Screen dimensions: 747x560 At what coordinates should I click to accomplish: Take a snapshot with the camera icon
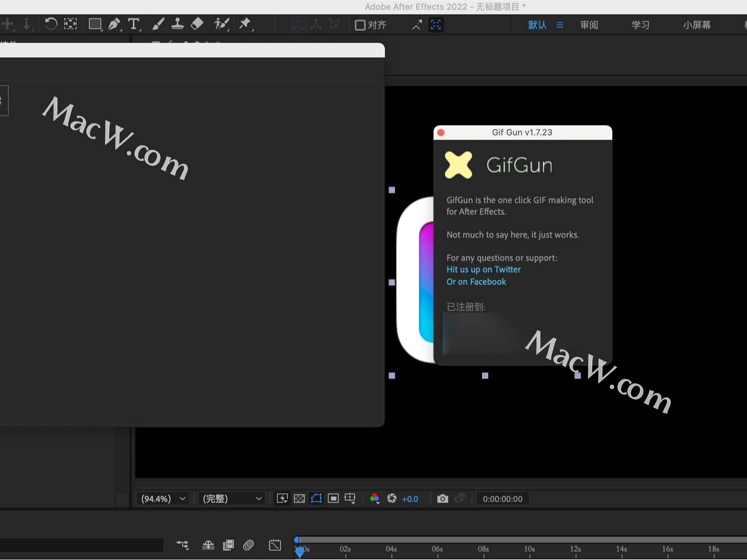pos(442,498)
